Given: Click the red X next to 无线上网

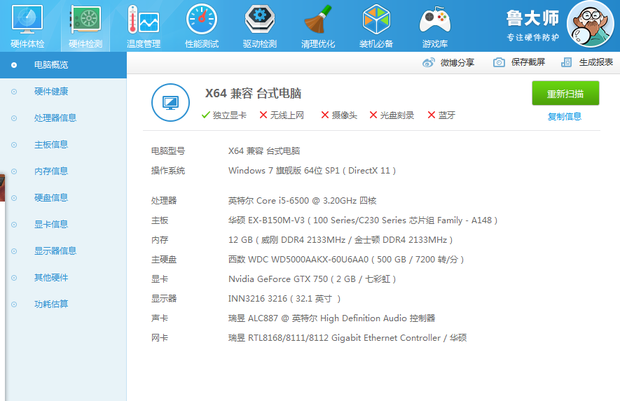Looking at the screenshot, I should 263,115.
